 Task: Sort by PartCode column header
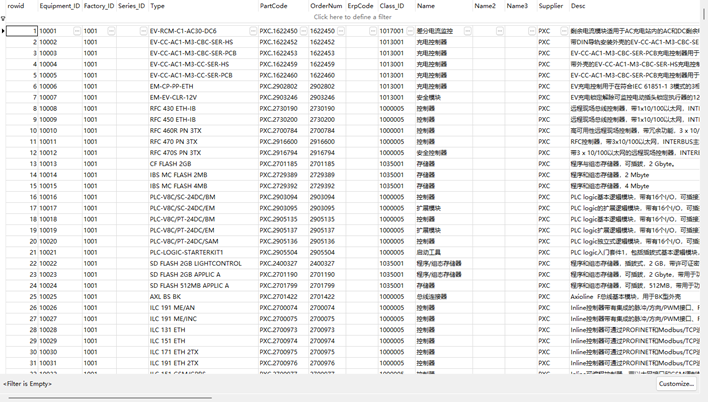283,6
